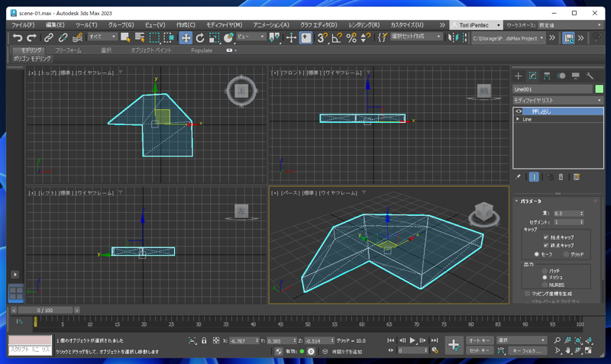
Task: Open the レンダリング(R) menu
Action: [364, 25]
